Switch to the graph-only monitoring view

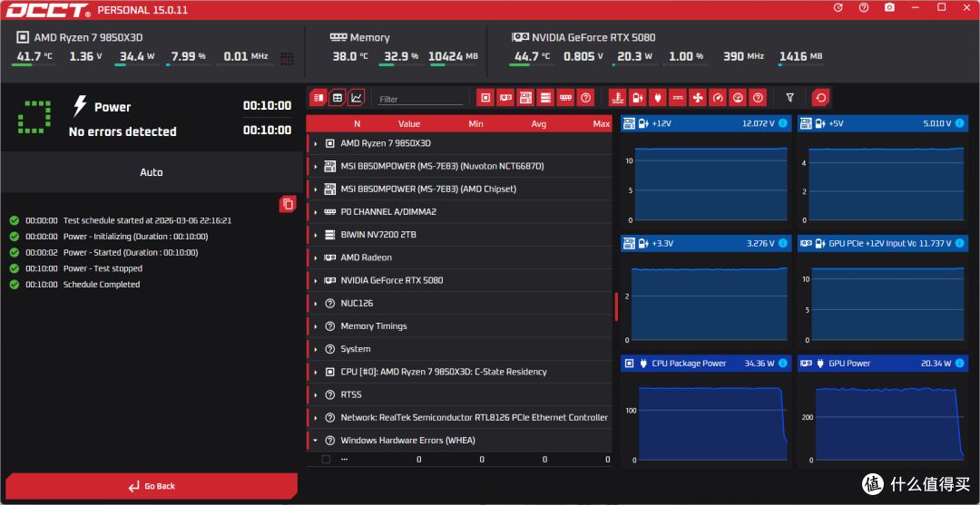pos(357,97)
